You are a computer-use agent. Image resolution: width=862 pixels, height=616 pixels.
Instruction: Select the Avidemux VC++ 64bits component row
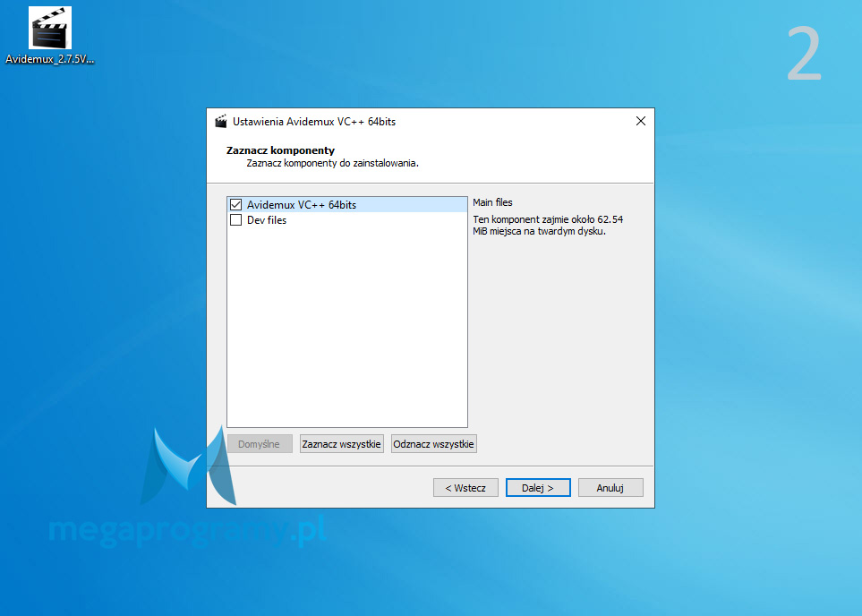pyautogui.click(x=301, y=205)
